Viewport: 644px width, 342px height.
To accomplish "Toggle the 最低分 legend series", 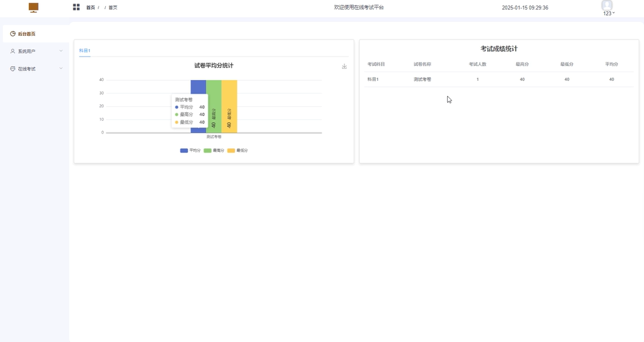I will coord(238,151).
